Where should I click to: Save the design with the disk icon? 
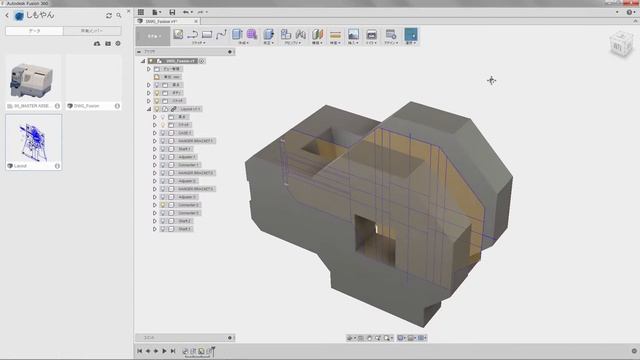pyautogui.click(x=172, y=12)
